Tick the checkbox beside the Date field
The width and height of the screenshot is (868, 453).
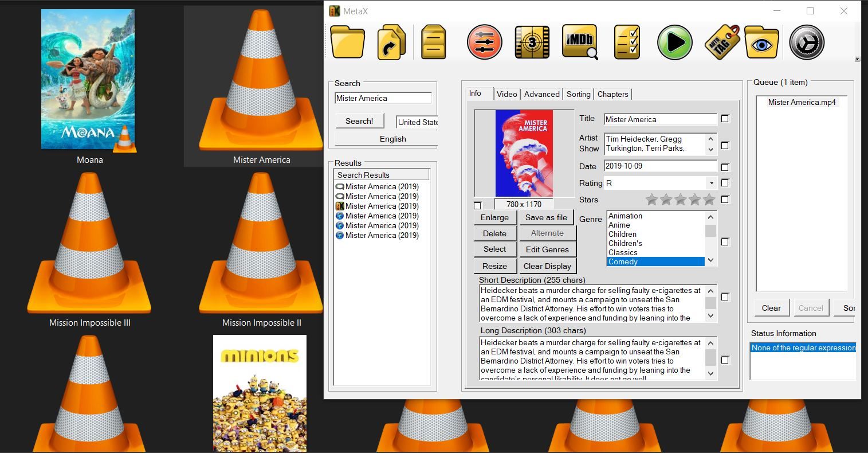point(725,167)
